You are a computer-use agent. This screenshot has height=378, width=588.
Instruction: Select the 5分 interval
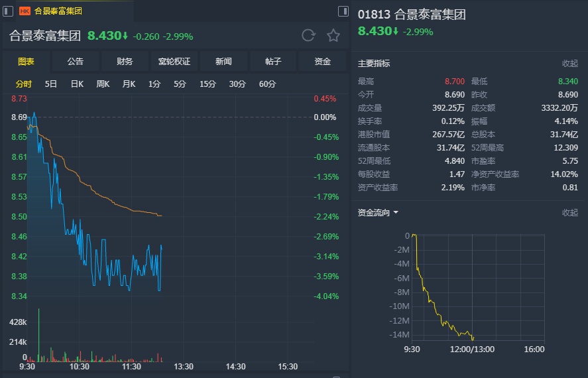point(180,84)
